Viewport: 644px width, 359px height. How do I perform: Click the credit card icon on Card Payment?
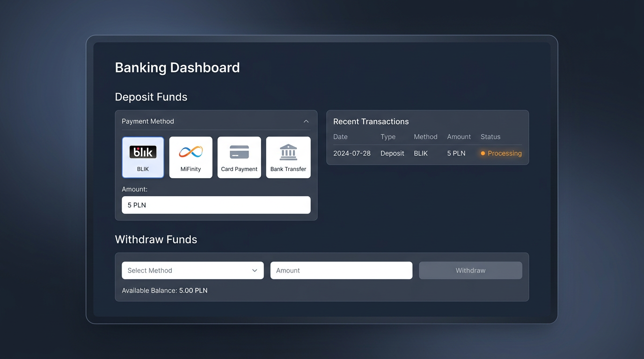239,151
